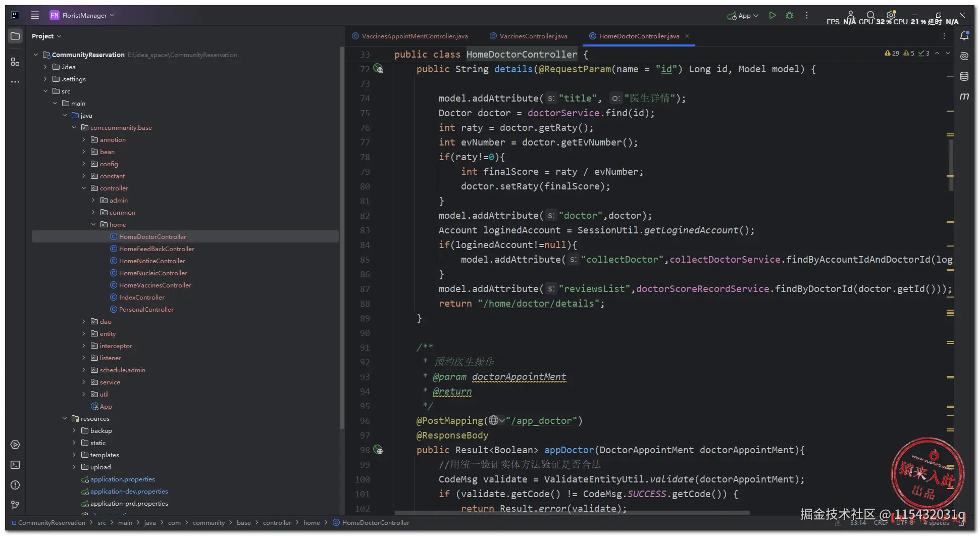Open application-dev.properties file
This screenshot has width=980, height=536.
click(x=129, y=491)
